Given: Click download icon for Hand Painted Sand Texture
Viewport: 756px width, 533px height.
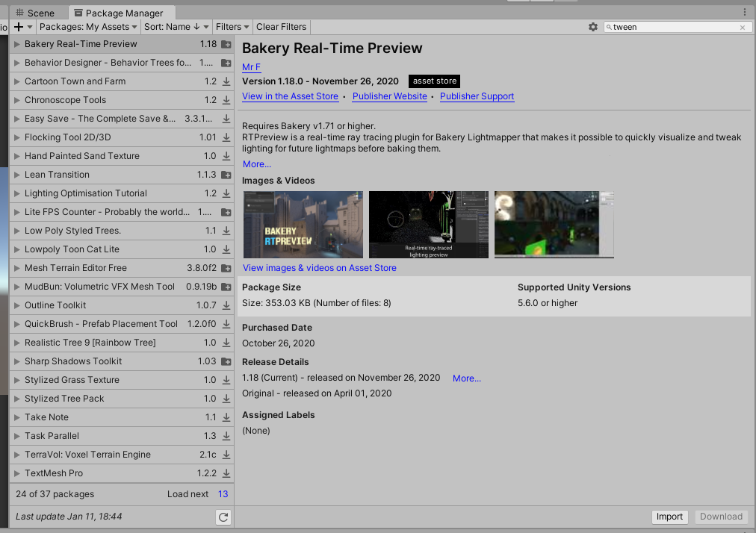Looking at the screenshot, I should [226, 156].
